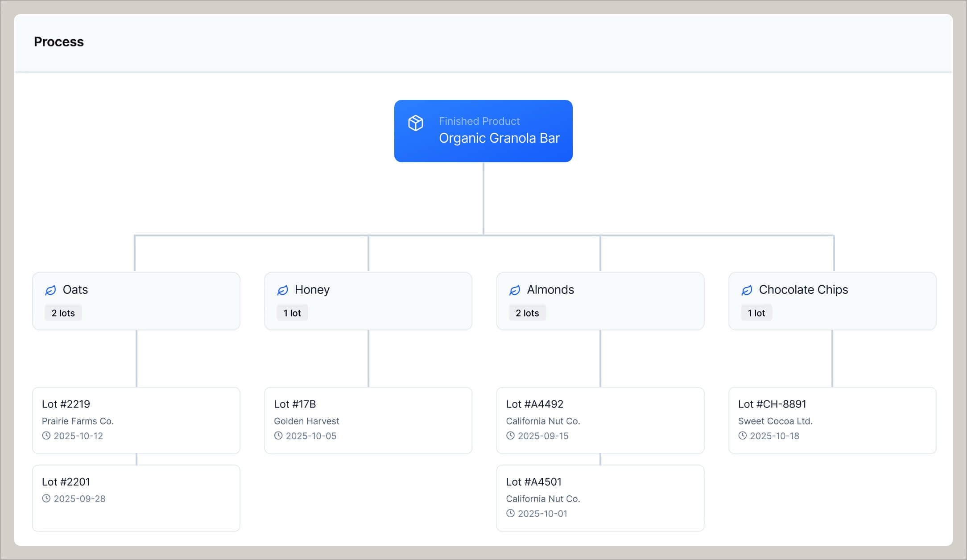Expand the Almonds ingredient node
This screenshot has width=967, height=560.
(600, 301)
